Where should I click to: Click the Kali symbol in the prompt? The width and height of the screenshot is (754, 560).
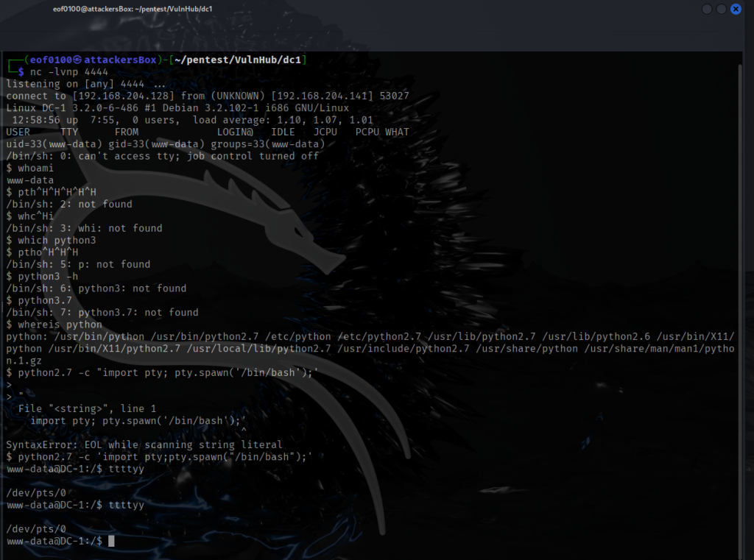tap(77, 60)
